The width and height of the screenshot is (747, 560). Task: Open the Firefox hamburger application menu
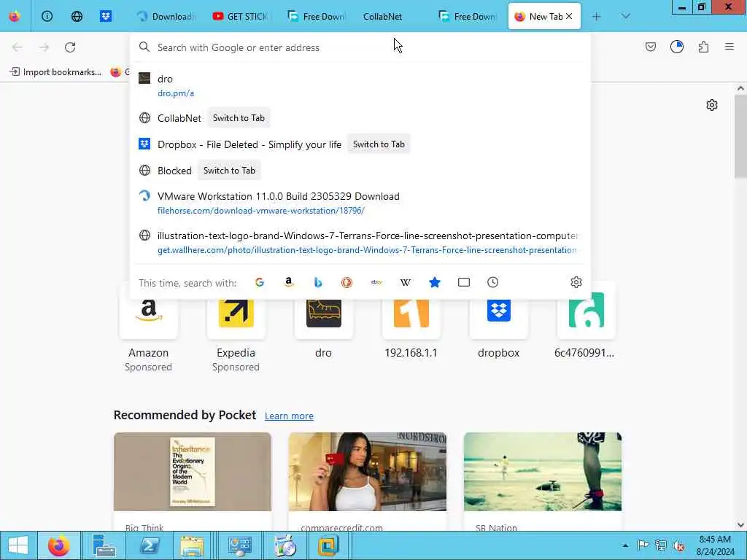click(729, 47)
